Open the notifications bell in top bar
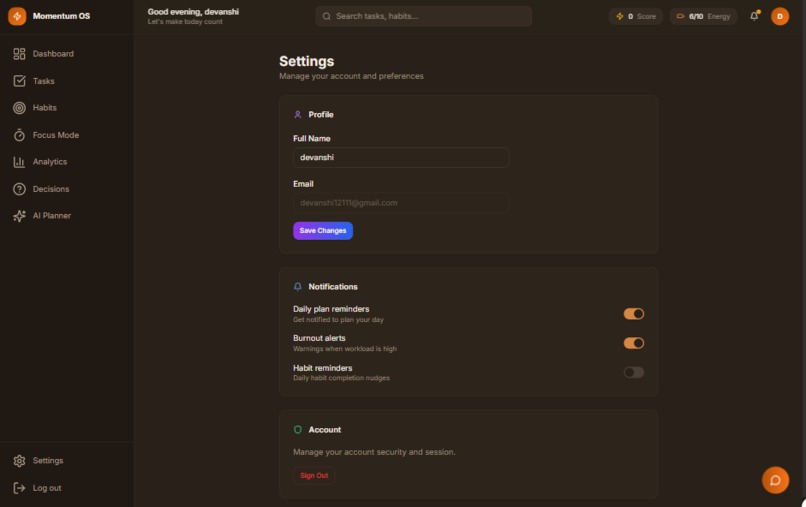Viewport: 806px width, 507px height. pos(754,16)
